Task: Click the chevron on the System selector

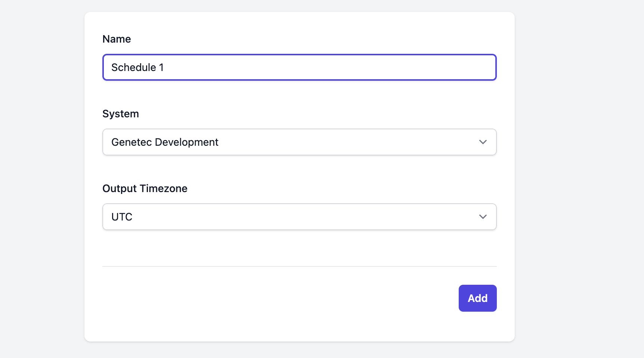Action: (483, 142)
